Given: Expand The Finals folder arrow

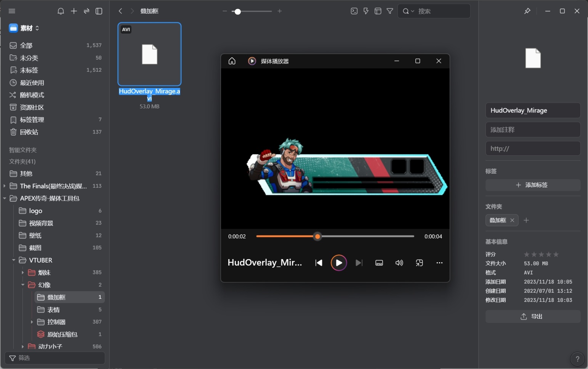Looking at the screenshot, I should click(4, 186).
